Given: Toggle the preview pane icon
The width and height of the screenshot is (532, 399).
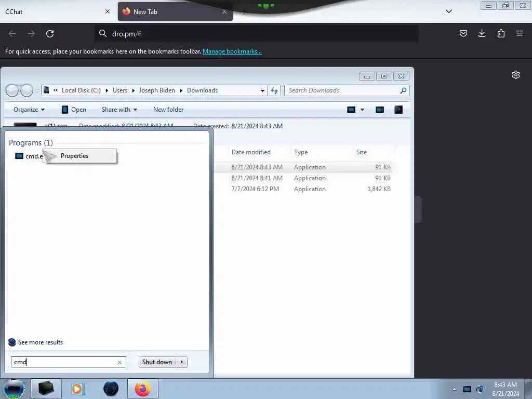Looking at the screenshot, I should (380, 110).
